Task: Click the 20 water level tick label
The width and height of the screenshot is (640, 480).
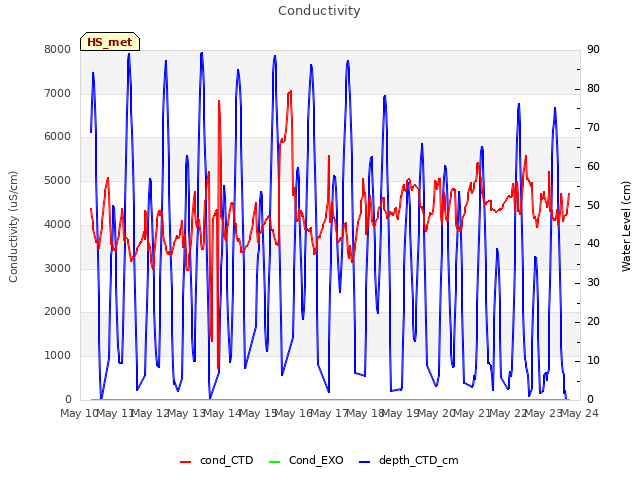Action: pyautogui.click(x=593, y=322)
